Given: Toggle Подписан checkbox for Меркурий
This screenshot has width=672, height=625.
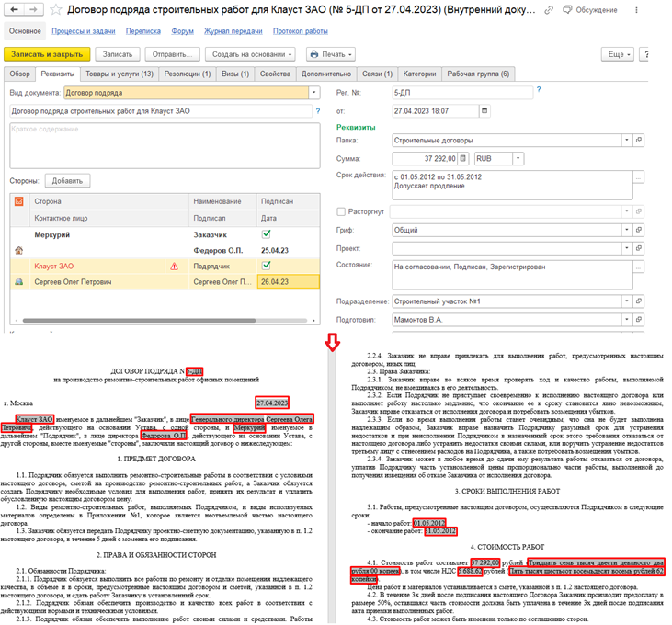Looking at the screenshot, I should [267, 233].
